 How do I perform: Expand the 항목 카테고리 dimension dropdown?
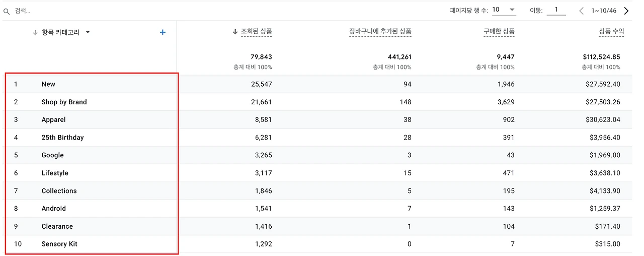tap(88, 32)
